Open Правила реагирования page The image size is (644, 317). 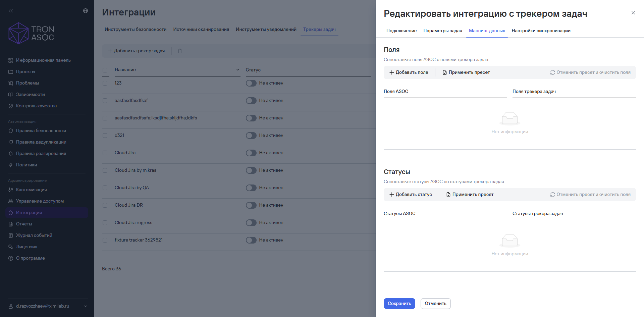pos(41,154)
